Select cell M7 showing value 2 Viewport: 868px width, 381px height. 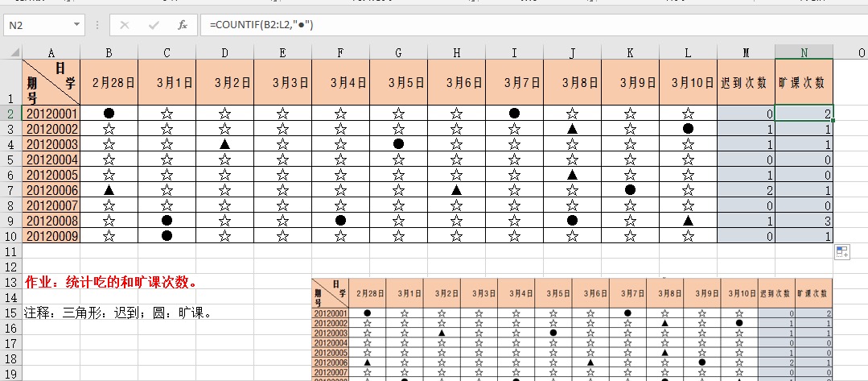tap(746, 190)
